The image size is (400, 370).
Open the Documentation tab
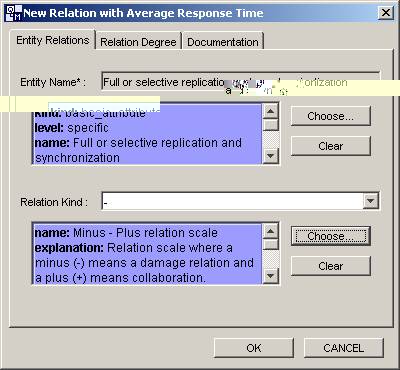click(x=223, y=42)
